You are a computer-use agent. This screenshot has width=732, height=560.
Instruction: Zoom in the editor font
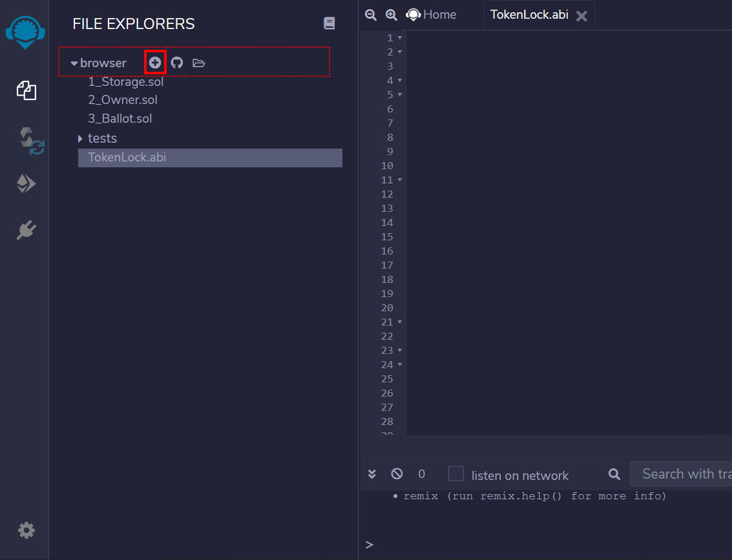[392, 15]
